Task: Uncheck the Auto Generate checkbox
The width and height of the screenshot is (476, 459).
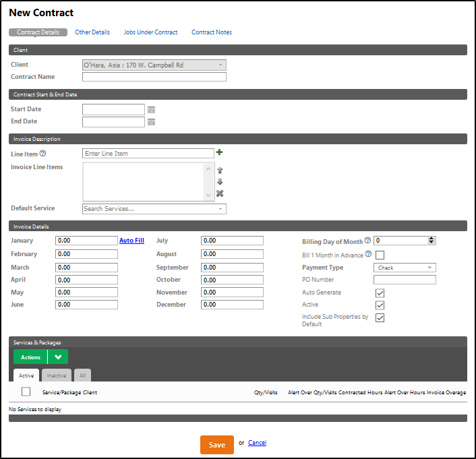Action: [380, 293]
